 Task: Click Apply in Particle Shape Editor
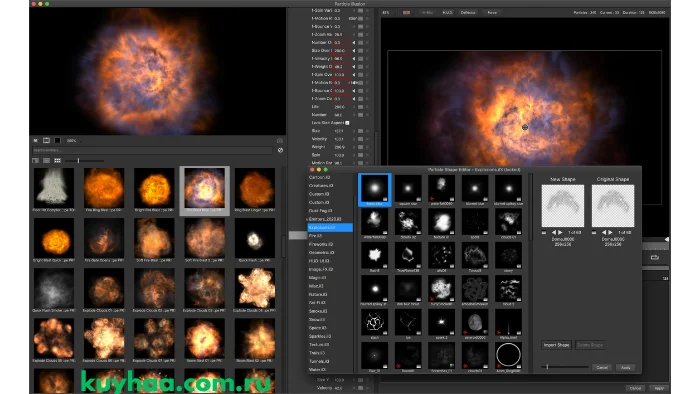click(x=625, y=368)
